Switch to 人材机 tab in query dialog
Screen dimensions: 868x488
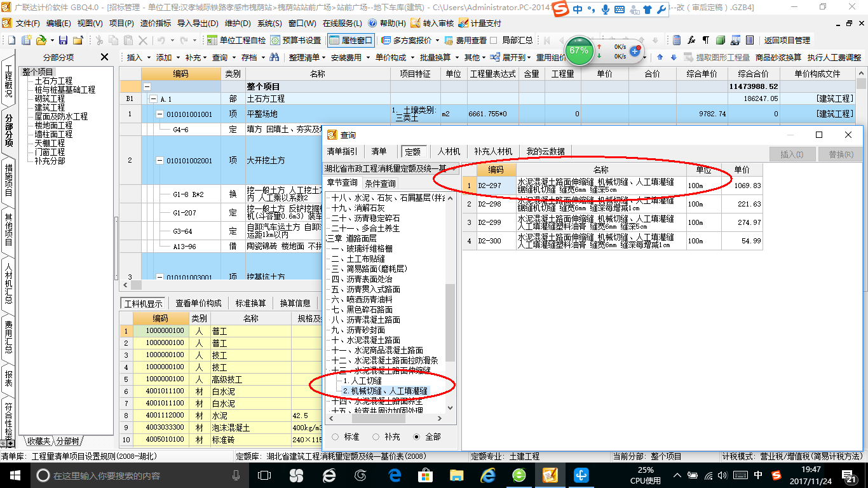(449, 151)
